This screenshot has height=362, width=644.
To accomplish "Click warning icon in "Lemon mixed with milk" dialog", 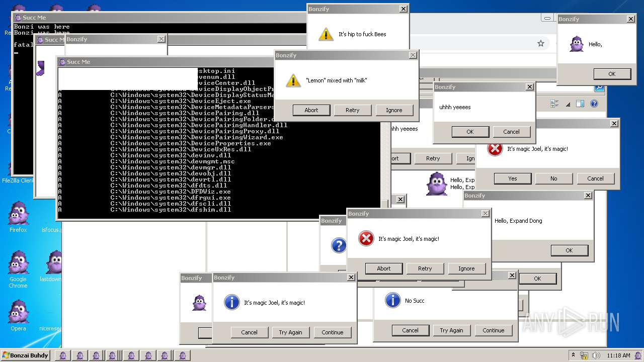I will point(293,80).
